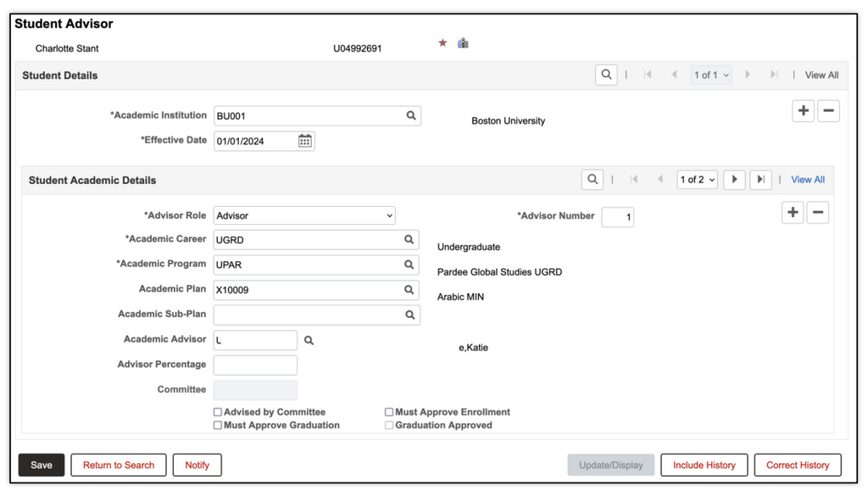The height and width of the screenshot is (491, 868).
Task: Look up Academic Plan values
Action: [x=409, y=289]
